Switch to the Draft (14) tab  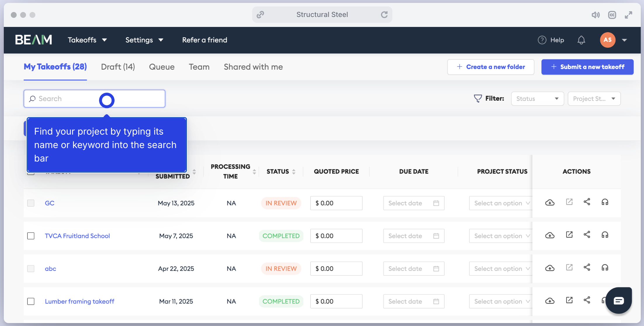(118, 67)
